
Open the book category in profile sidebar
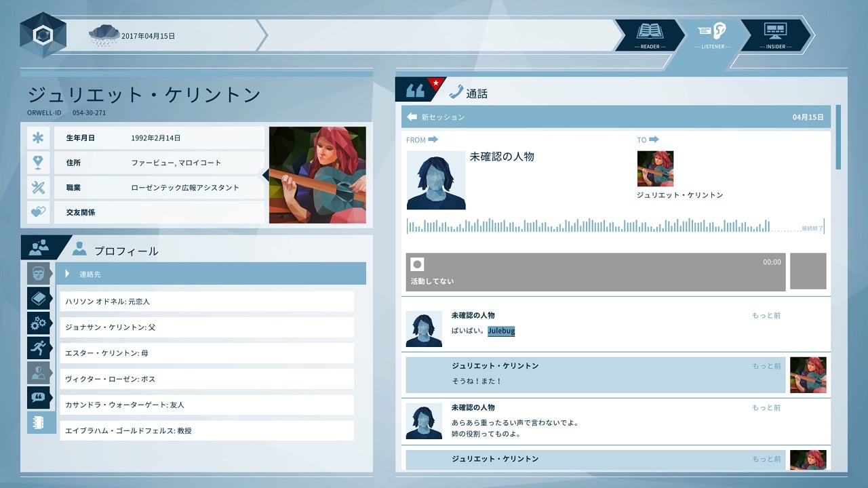tap(39, 298)
